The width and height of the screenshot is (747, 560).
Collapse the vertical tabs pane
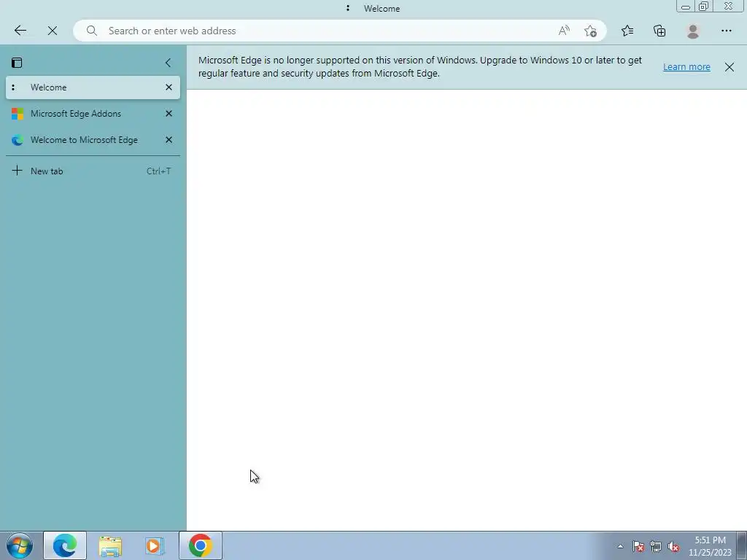click(168, 63)
